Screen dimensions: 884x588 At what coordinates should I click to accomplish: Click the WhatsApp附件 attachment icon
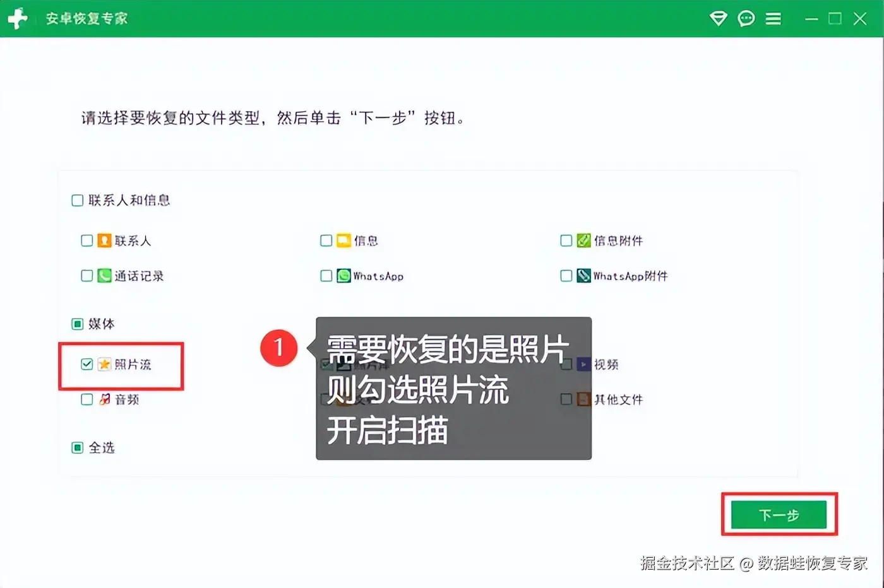tap(583, 276)
